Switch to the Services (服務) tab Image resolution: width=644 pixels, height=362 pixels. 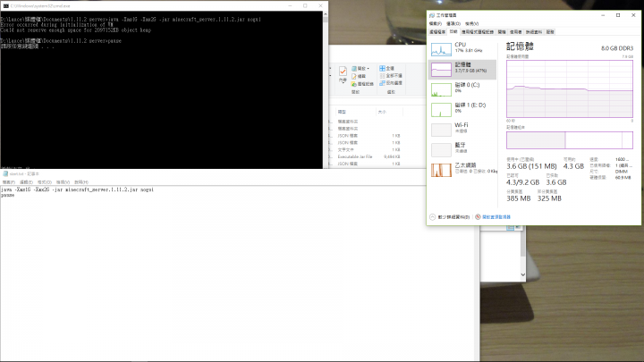tap(550, 32)
